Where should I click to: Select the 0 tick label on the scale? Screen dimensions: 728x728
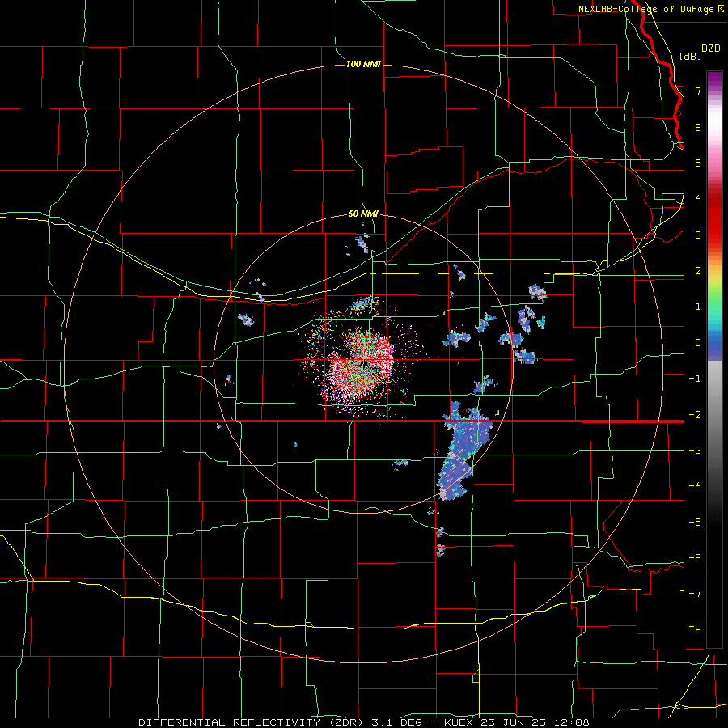click(698, 343)
